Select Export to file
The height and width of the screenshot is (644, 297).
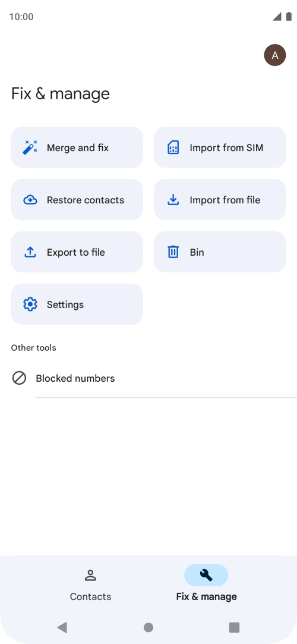coord(77,252)
